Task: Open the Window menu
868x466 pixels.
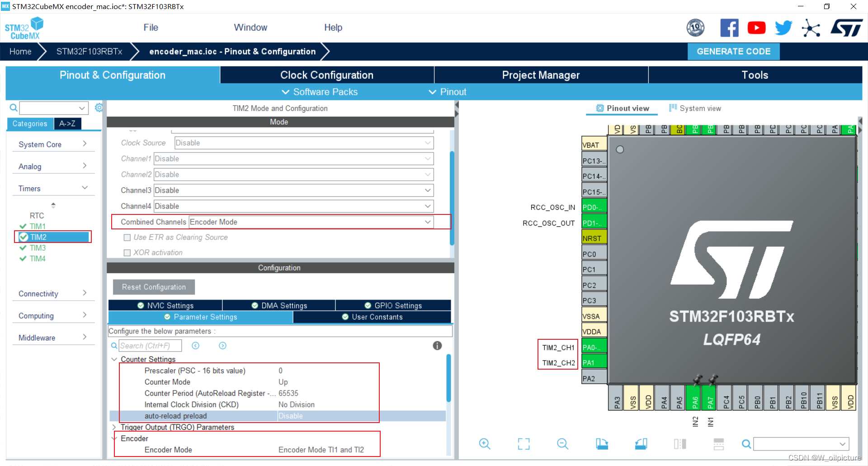Action: tap(250, 28)
